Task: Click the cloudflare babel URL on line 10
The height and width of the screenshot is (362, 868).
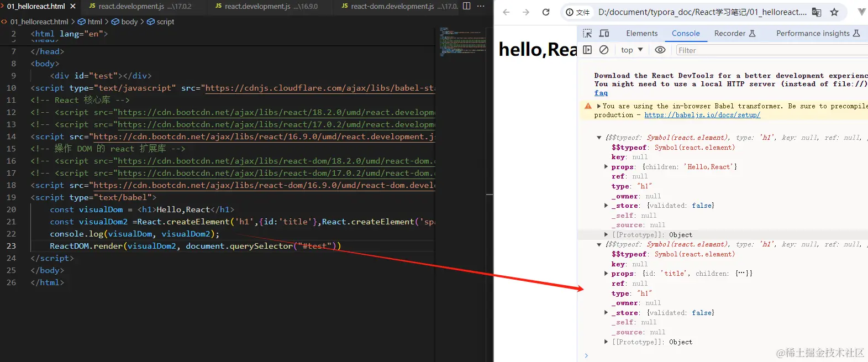Action: point(320,88)
